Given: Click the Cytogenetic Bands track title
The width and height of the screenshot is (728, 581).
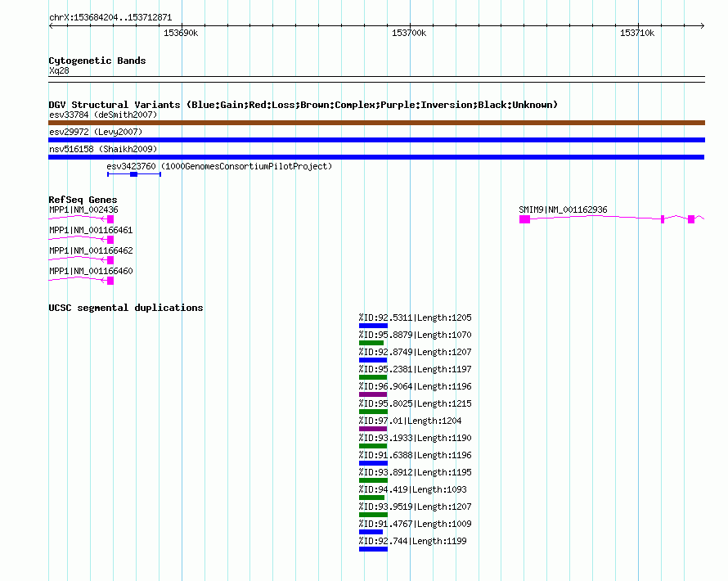Looking at the screenshot, I should 97,61.
